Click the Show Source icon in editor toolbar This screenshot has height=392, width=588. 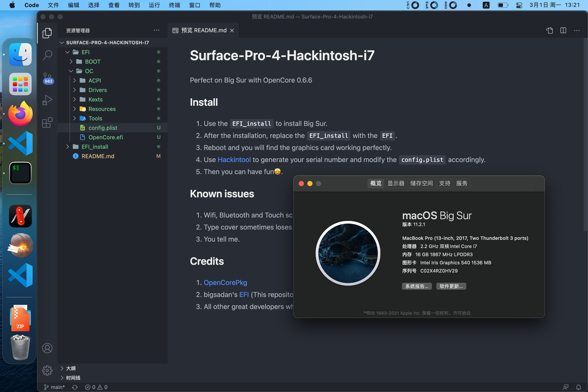(550, 30)
